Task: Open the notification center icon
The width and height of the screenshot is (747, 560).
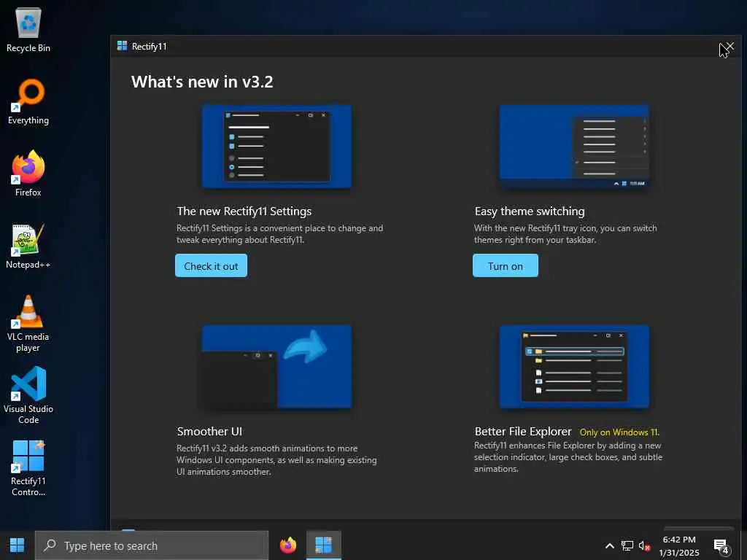Action: 721,547
